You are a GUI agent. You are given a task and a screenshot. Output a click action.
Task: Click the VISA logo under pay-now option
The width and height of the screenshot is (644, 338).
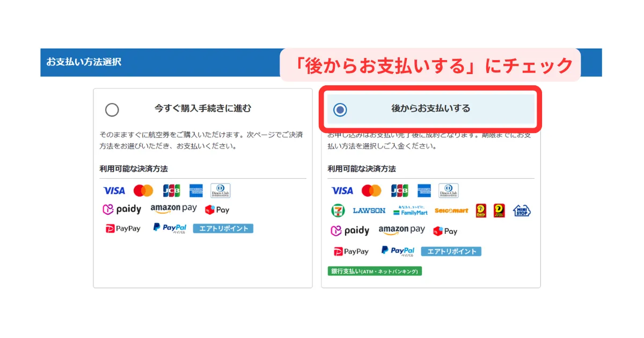click(114, 190)
